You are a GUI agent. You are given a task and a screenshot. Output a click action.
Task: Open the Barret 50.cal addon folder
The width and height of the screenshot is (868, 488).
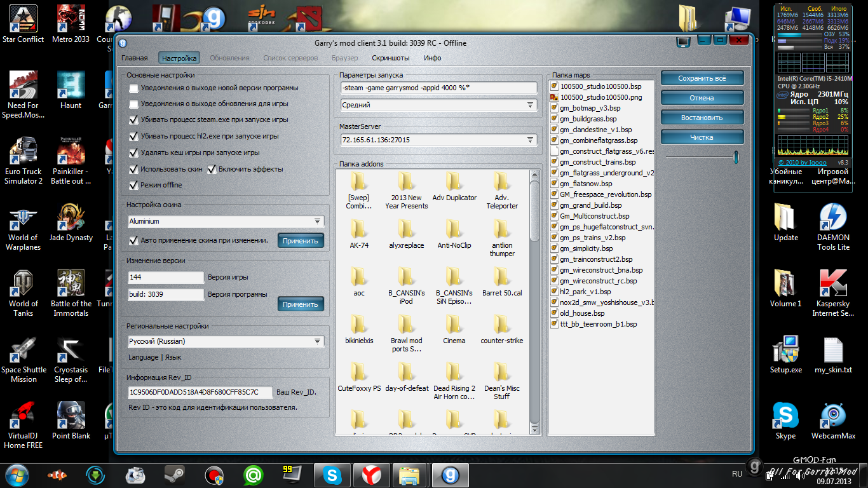(501, 281)
